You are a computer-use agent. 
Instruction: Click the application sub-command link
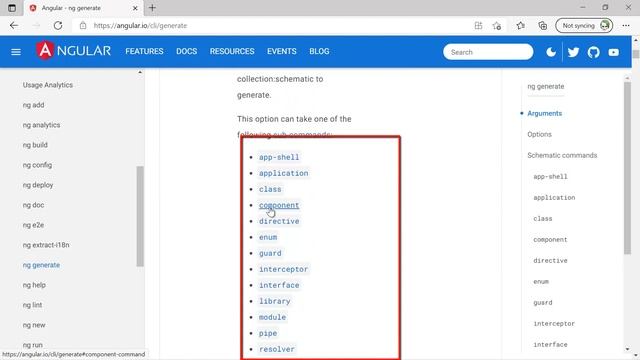coord(283,173)
